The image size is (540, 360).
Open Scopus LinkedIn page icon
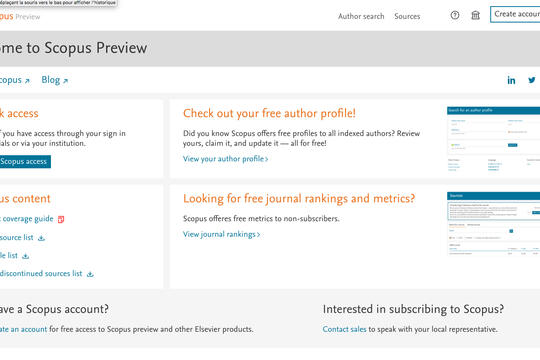point(511,80)
